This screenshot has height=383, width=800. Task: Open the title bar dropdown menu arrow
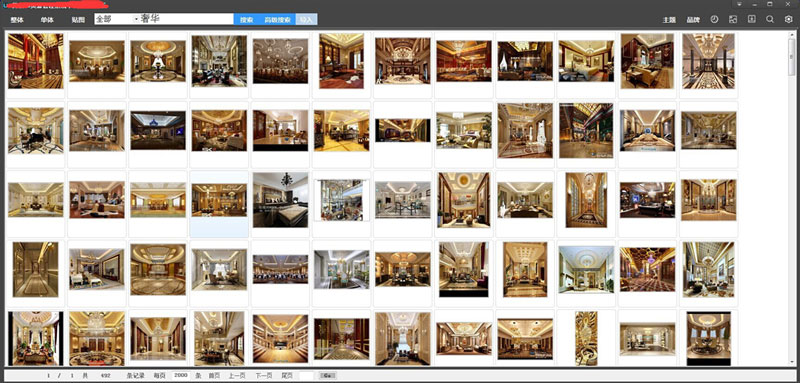pyautogui.click(x=740, y=4)
